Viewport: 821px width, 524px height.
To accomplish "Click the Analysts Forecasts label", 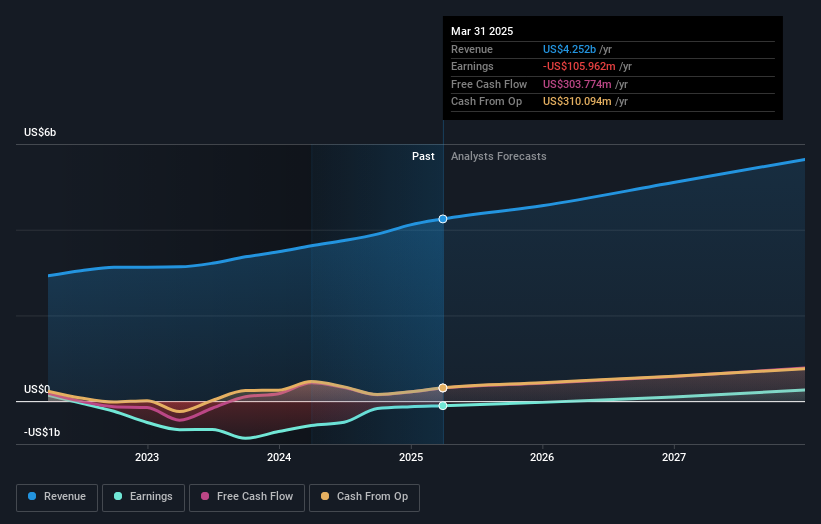I will [x=498, y=157].
